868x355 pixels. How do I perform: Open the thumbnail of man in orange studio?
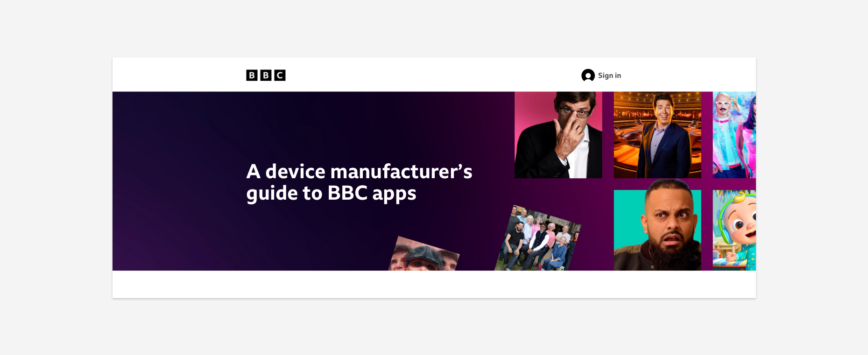pos(657,135)
